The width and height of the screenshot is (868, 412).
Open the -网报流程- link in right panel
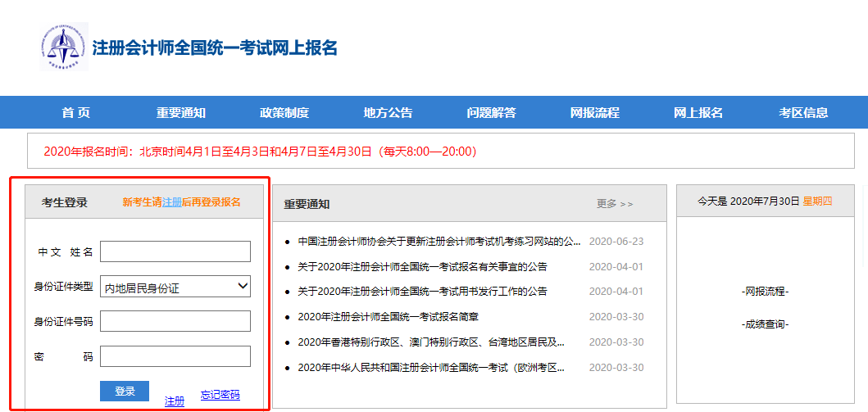(x=765, y=292)
